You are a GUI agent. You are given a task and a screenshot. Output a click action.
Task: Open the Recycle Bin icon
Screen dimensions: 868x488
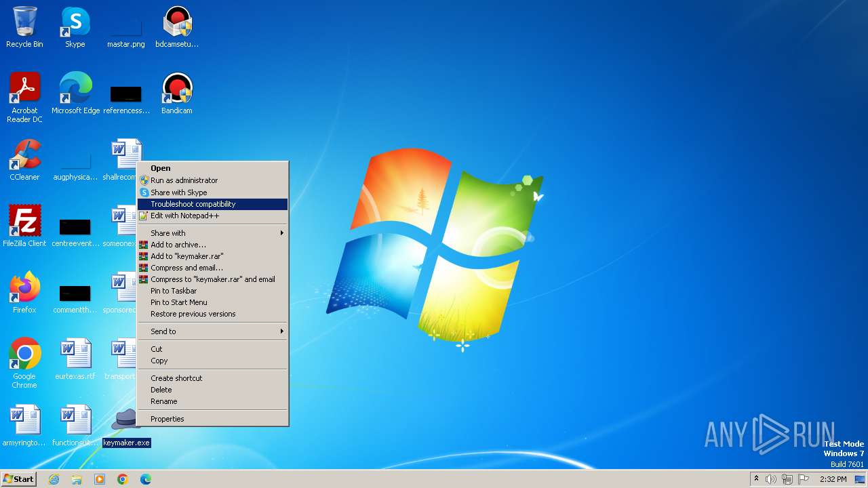click(24, 27)
